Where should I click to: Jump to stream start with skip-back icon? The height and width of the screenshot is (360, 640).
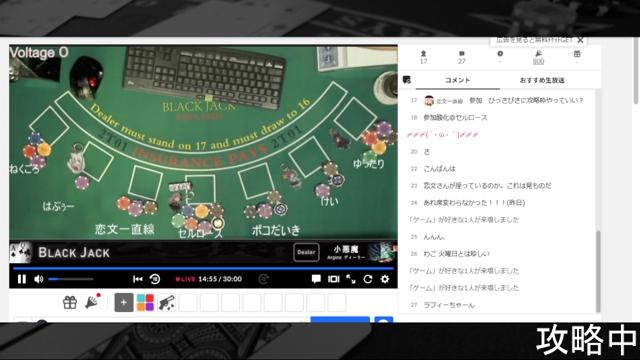pos(138,279)
